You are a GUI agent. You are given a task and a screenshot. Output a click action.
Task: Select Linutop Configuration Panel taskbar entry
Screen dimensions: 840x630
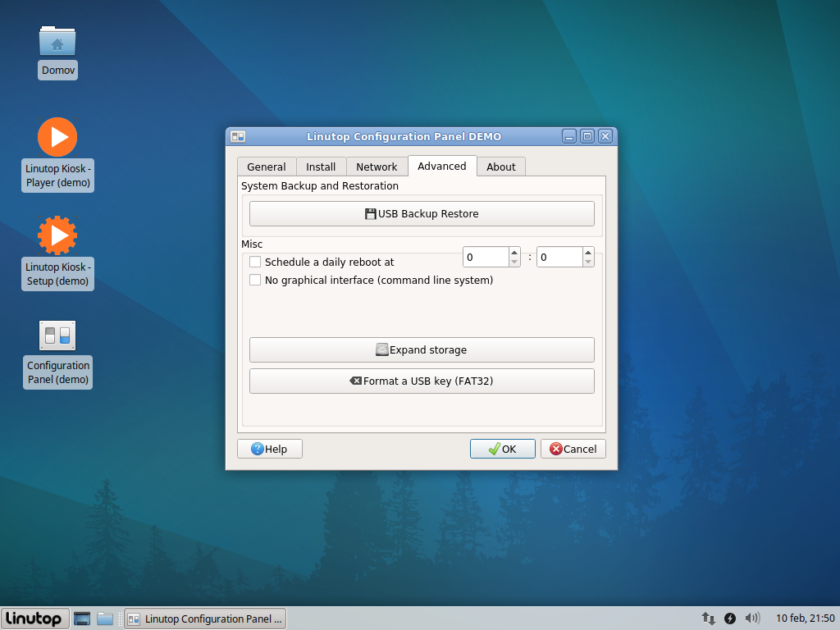coord(205,619)
